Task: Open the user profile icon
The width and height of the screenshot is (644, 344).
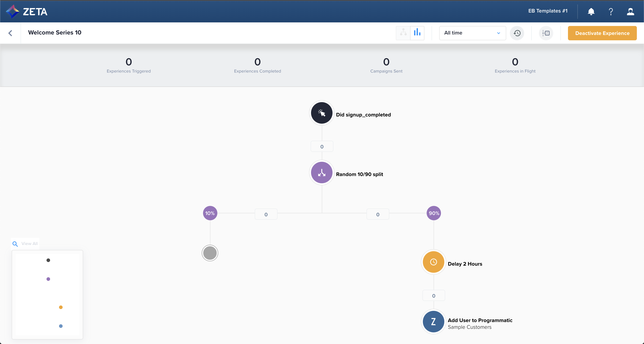Action: coord(630,11)
